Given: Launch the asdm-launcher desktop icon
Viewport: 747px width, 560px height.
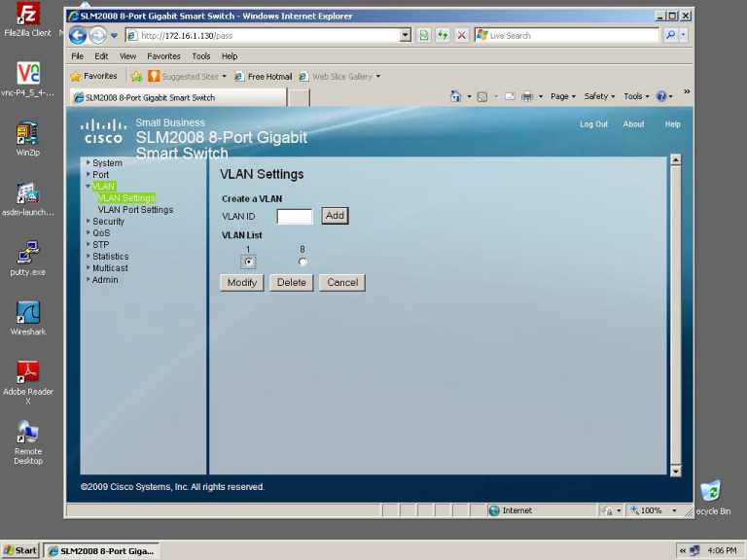Looking at the screenshot, I should pyautogui.click(x=27, y=199).
